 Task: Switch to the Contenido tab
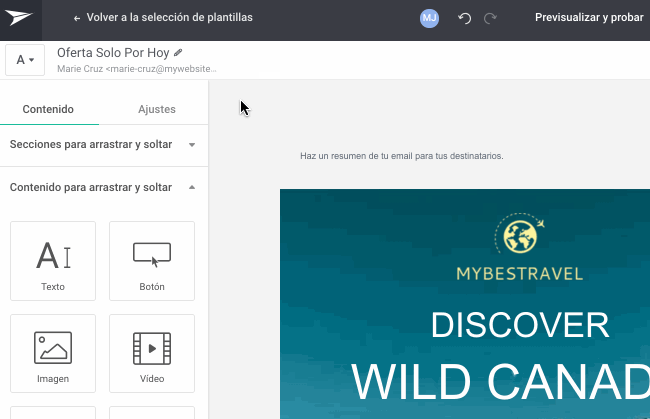[48, 109]
